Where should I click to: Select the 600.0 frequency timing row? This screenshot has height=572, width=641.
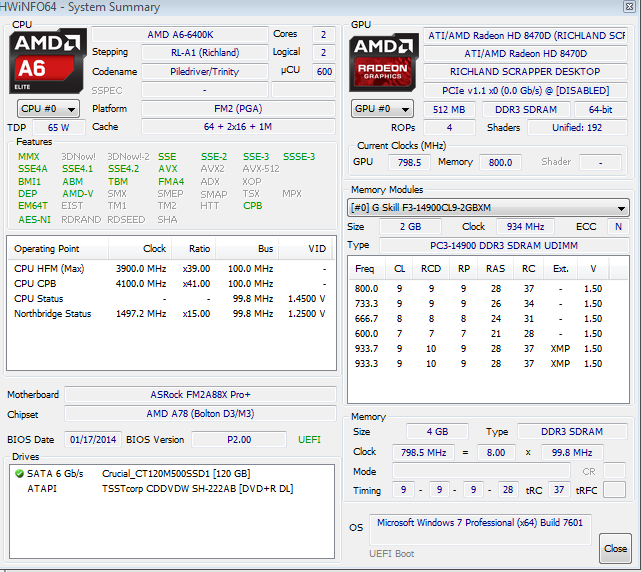pos(488,334)
